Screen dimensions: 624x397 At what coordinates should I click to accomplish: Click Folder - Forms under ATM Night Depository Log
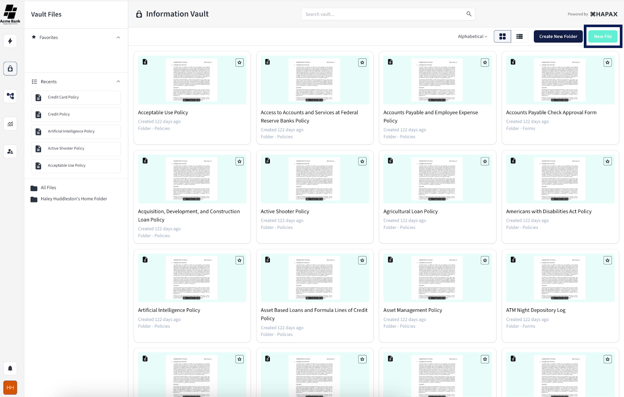(520, 326)
